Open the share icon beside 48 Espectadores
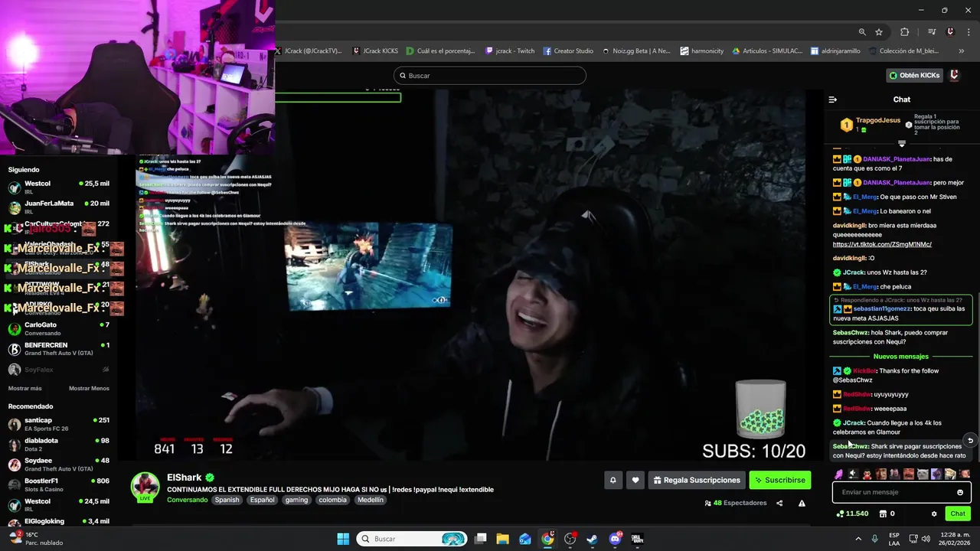 pos(779,503)
